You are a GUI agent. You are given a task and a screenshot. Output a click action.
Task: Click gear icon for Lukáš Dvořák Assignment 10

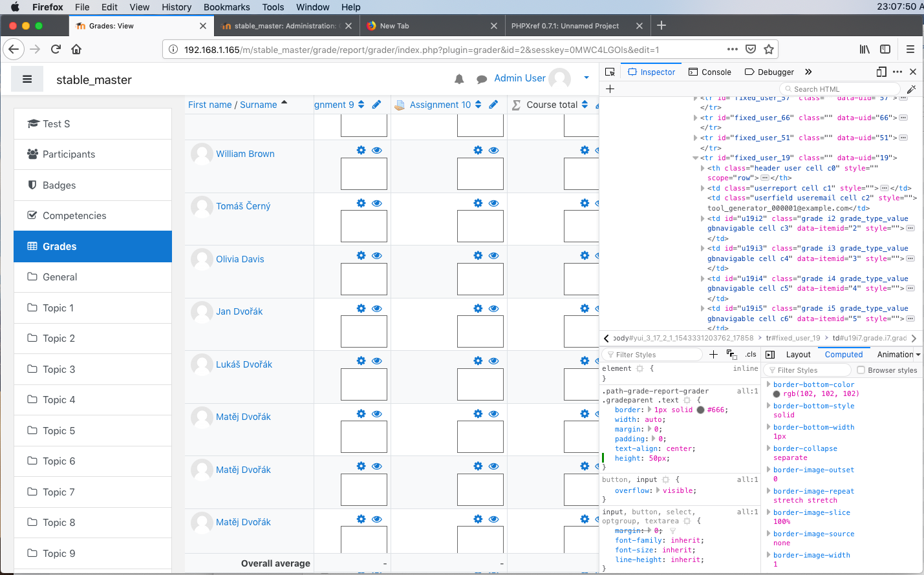point(478,361)
